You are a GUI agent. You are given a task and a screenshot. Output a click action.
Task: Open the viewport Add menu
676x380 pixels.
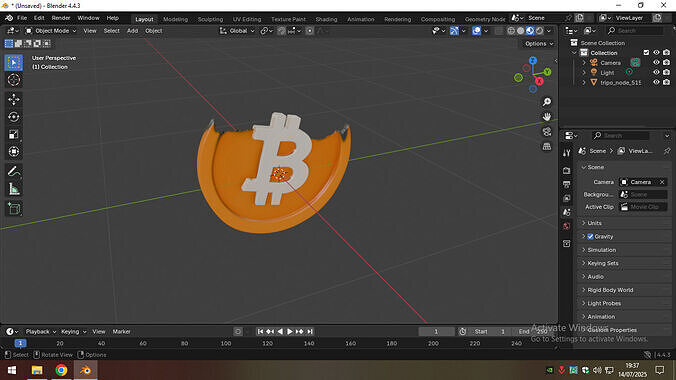click(132, 31)
